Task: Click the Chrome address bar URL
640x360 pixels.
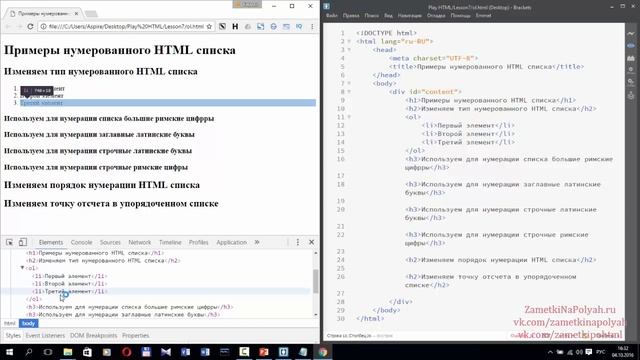Action: 126,26
